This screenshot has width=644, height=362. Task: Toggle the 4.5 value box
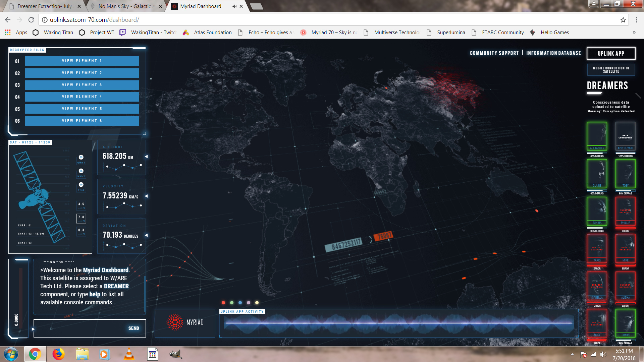[x=81, y=205]
